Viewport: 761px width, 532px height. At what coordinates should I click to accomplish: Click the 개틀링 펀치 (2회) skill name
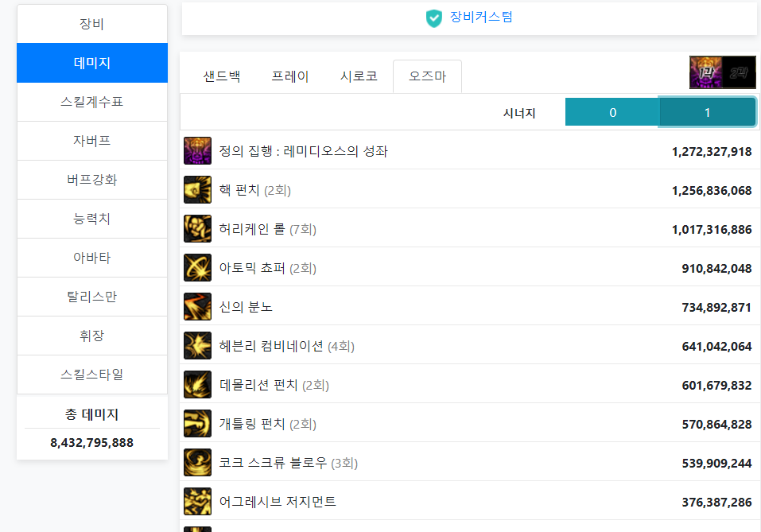click(267, 424)
